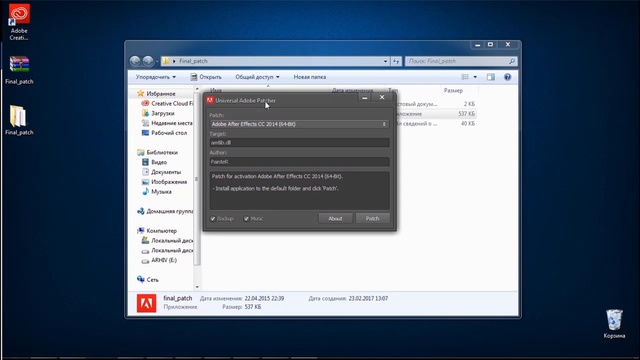
Task: Click the Patch button in patcher
Action: tap(372, 218)
